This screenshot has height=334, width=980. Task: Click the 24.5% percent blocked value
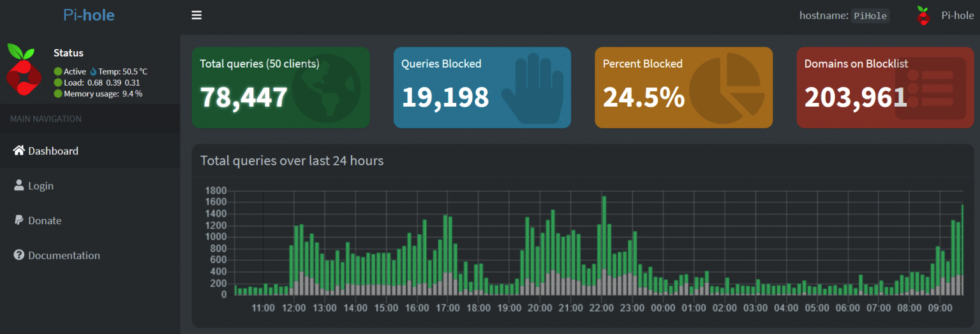point(644,97)
